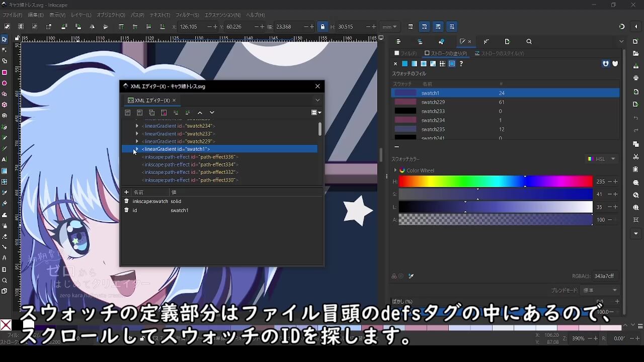The height and width of the screenshot is (362, 644).
Task: Click RGBA hex value field
Action: 605,276
